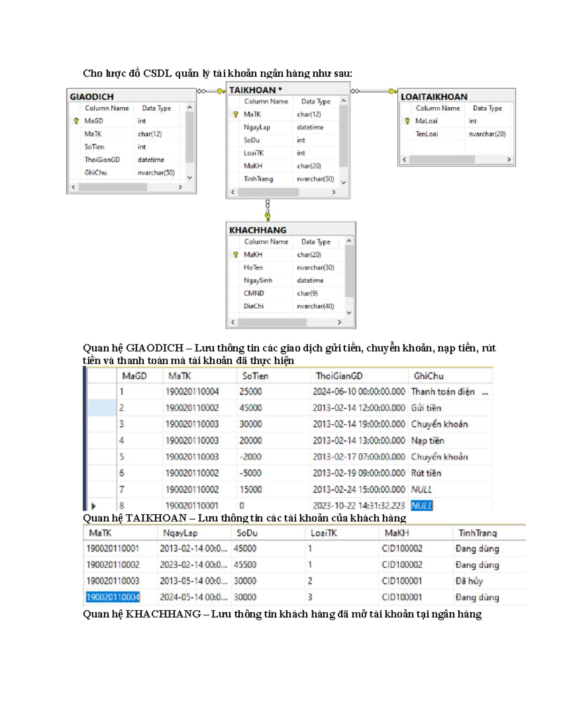
Task: Click the up scroll arrow in TAIKHOAN table
Action: click(343, 101)
